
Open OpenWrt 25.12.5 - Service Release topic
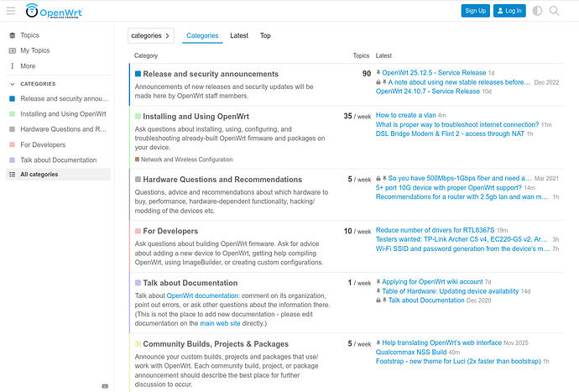coord(434,73)
